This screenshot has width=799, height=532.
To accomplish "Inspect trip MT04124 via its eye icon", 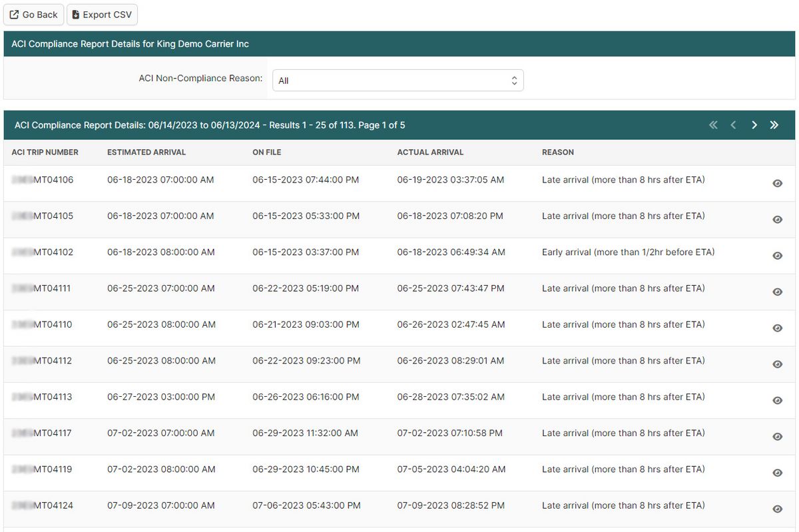I will pos(777,509).
